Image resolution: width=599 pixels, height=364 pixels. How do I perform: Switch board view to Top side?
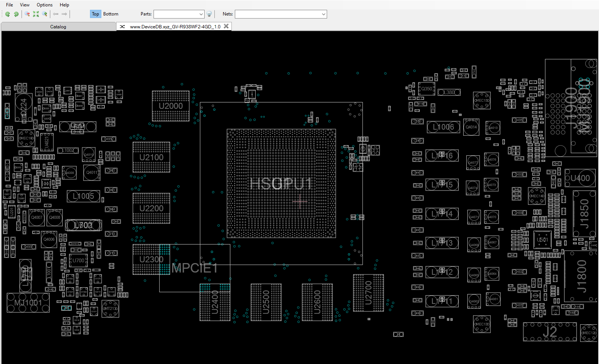coord(95,14)
